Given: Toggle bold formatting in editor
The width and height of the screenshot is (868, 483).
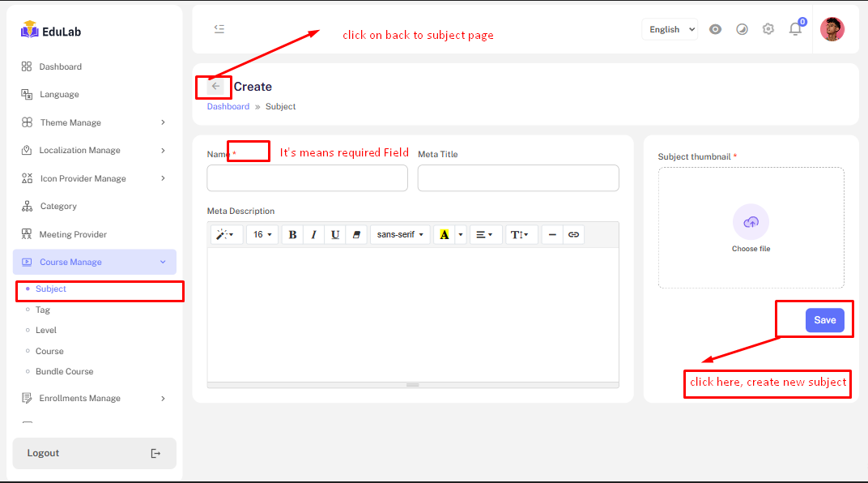Looking at the screenshot, I should pos(292,235).
